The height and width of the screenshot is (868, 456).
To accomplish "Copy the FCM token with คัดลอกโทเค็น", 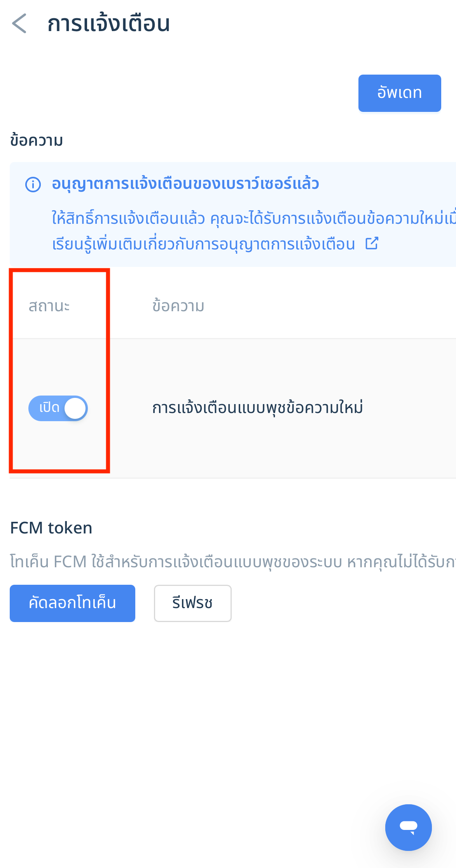I will point(72,603).
